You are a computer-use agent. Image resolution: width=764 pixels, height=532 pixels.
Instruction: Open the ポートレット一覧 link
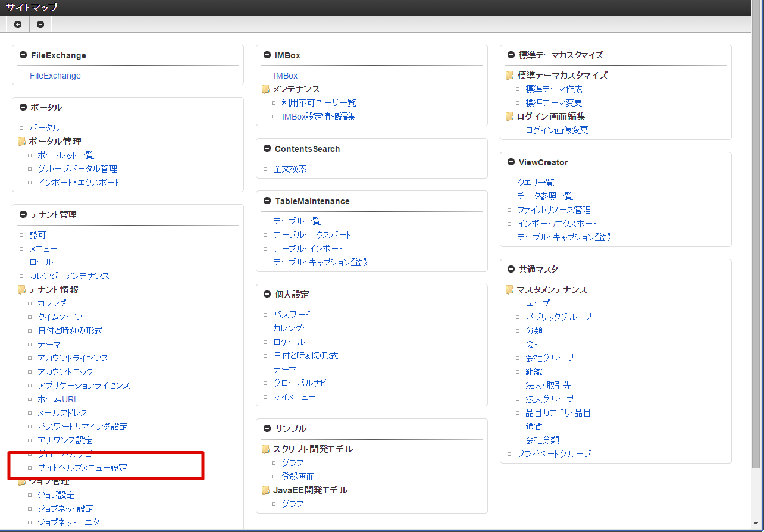point(65,155)
